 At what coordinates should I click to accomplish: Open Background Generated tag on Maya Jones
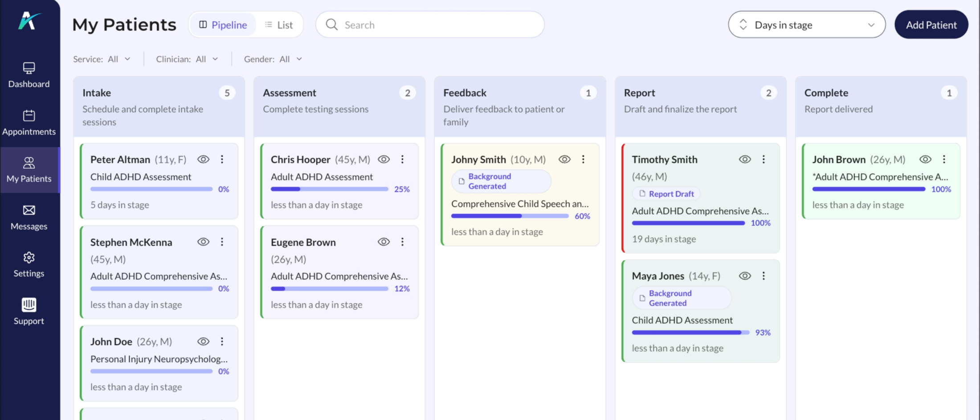[x=682, y=298]
